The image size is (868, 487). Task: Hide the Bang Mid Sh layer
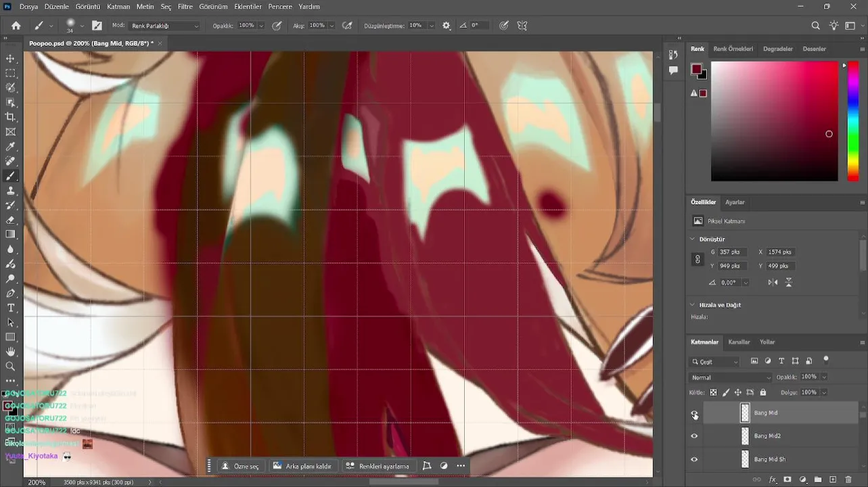point(694,459)
